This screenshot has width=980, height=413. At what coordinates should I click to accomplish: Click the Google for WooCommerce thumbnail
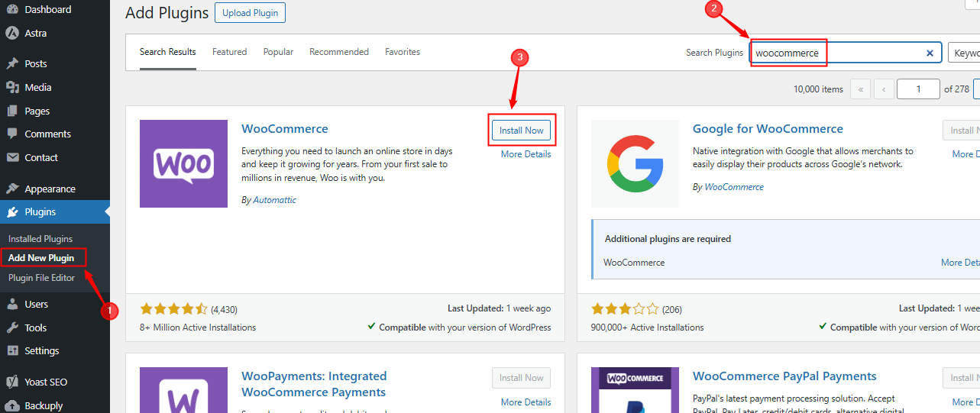click(x=635, y=163)
